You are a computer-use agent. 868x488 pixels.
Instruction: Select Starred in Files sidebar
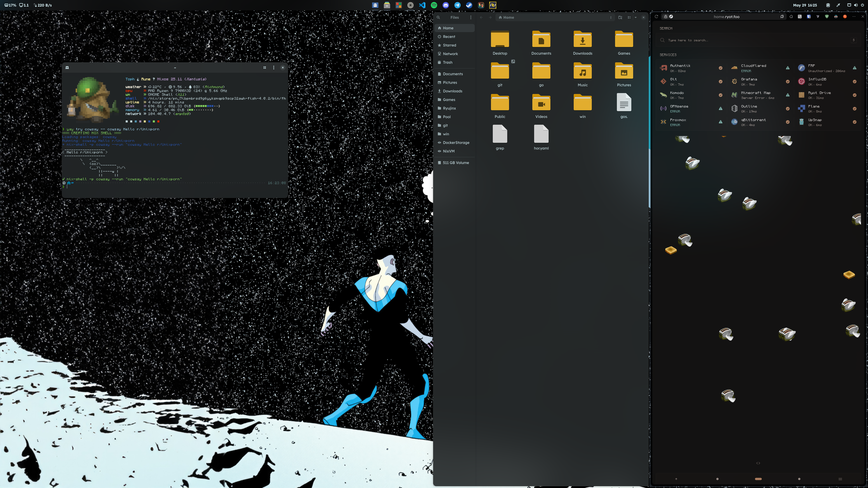455,45
